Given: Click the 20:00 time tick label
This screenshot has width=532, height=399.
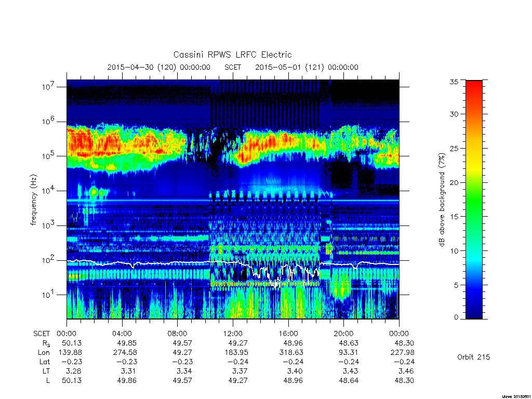Looking at the screenshot, I should [x=344, y=334].
